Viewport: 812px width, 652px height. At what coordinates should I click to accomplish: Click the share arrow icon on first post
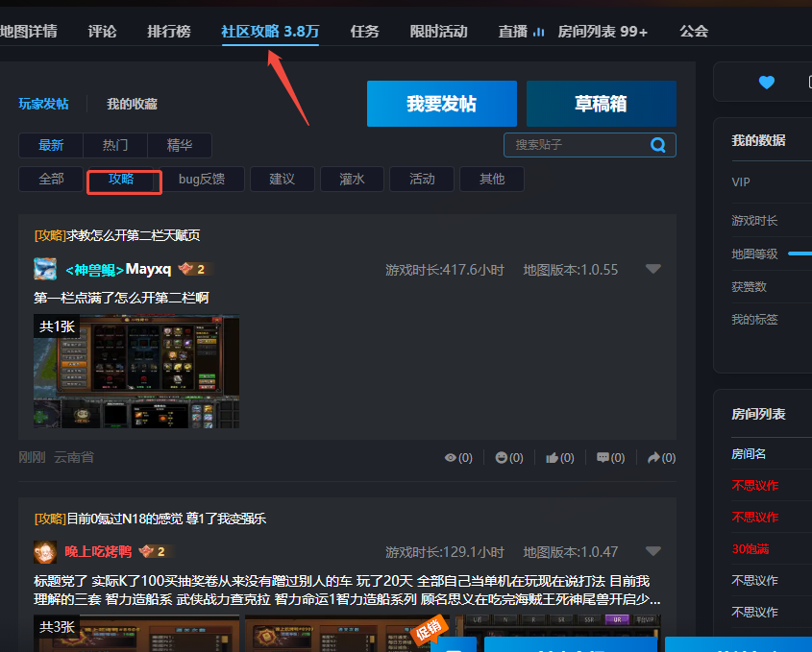point(655,457)
